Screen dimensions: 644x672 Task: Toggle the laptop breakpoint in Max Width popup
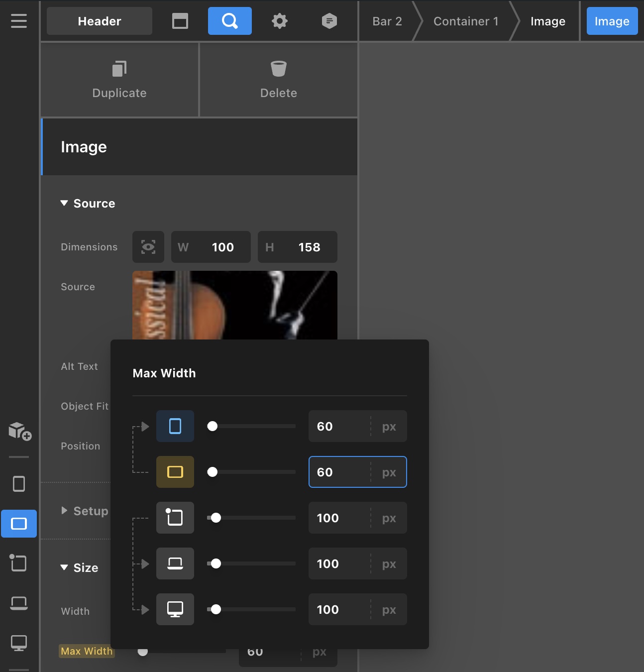click(175, 563)
